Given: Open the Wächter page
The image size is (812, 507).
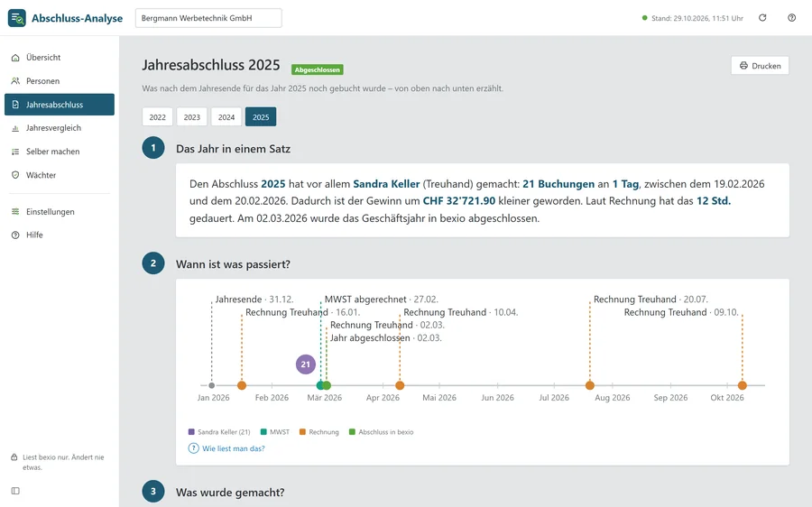Looking at the screenshot, I should [60, 175].
